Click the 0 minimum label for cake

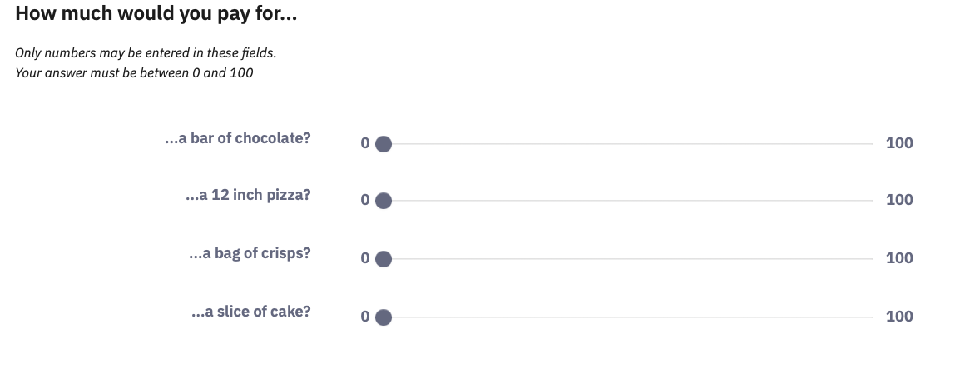point(364,317)
